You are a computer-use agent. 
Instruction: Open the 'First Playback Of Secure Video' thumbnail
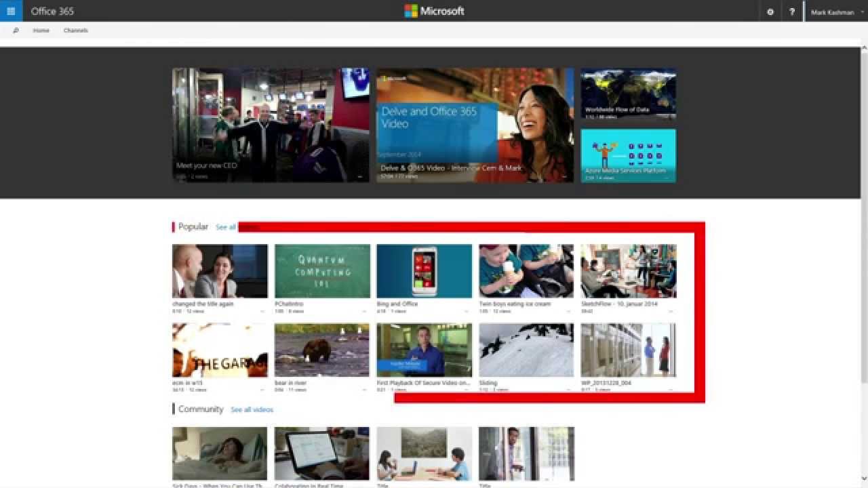[x=424, y=350]
